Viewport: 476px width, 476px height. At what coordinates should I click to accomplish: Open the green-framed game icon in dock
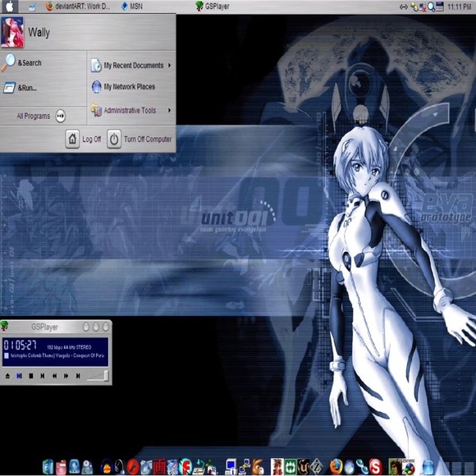coord(291,467)
